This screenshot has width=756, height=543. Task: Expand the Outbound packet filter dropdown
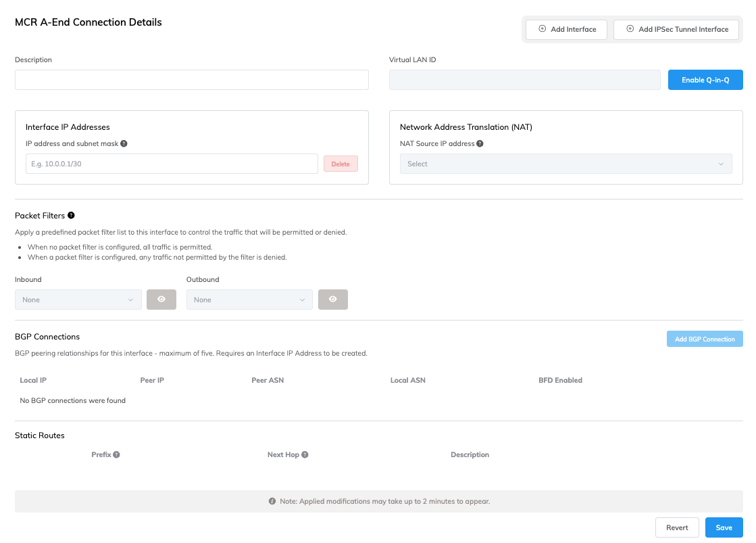pyautogui.click(x=249, y=300)
